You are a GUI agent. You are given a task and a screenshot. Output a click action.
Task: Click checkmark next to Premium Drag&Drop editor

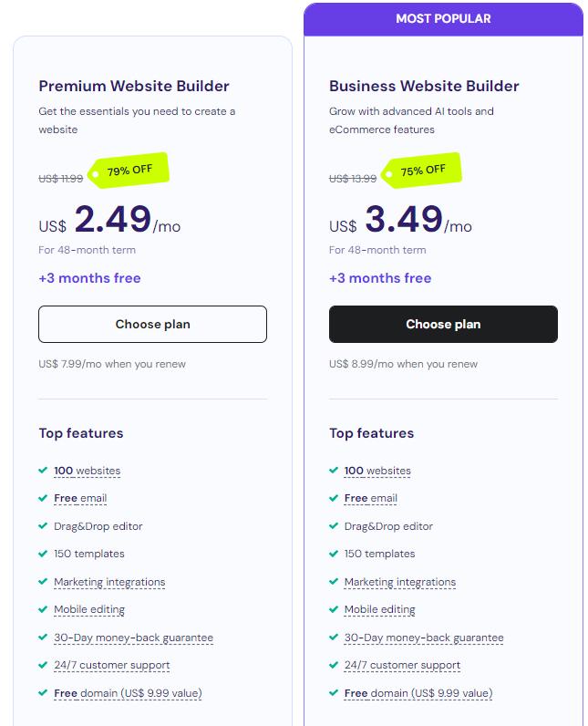pyautogui.click(x=43, y=526)
